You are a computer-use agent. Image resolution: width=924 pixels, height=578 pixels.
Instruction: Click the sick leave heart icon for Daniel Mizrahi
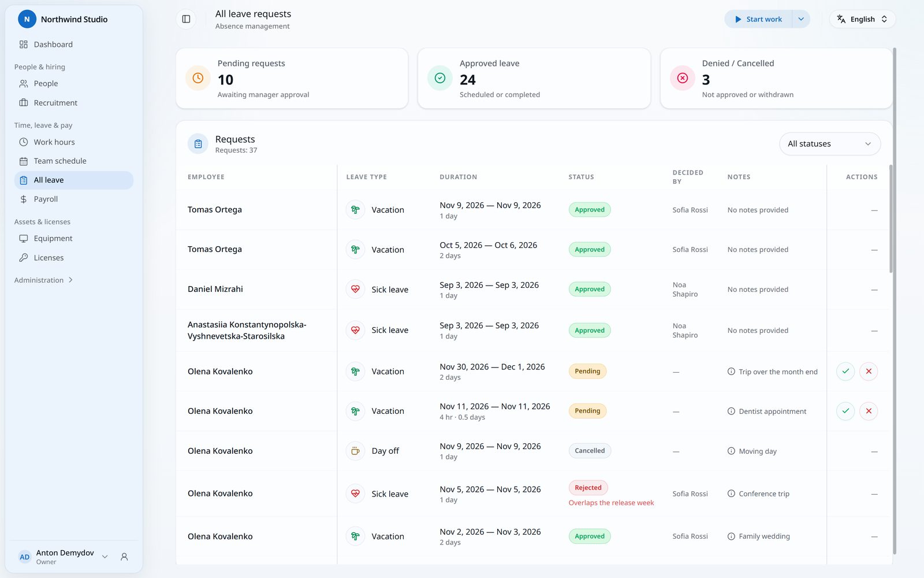356,289
